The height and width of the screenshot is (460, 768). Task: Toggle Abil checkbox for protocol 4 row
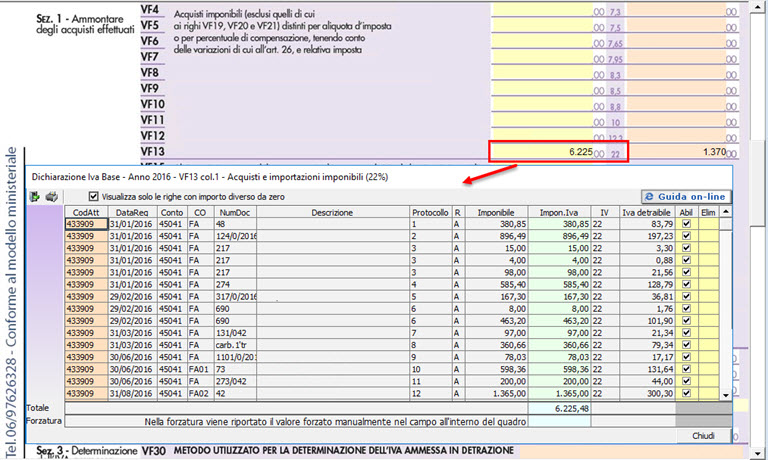(686, 284)
